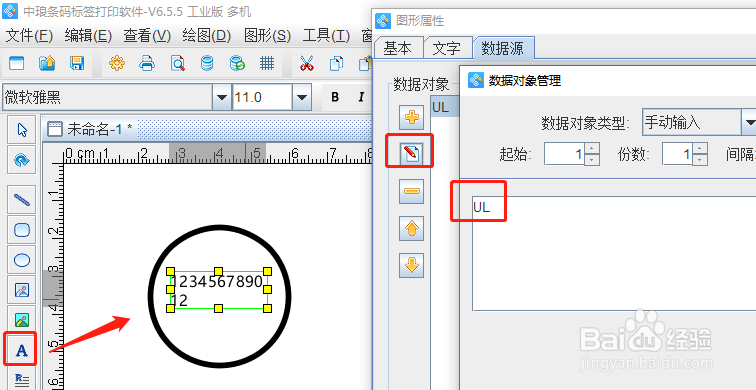Click the New document toolbar icon
Image resolution: width=756 pixels, height=390 pixels.
17,63
